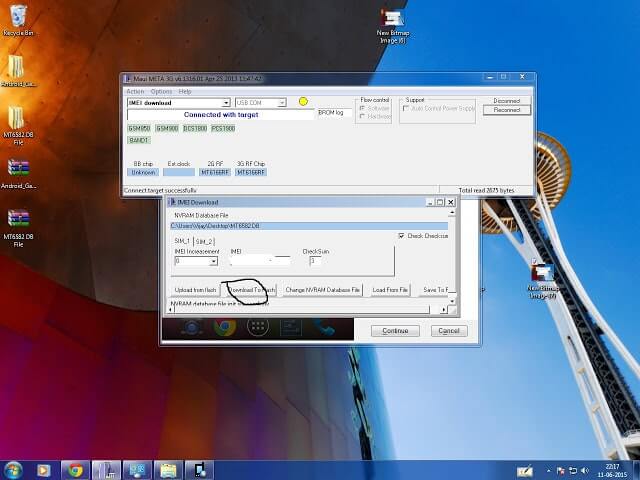Image resolution: width=640 pixels, height=480 pixels.
Task: Click the DCS1800 band label
Action: 195,128
